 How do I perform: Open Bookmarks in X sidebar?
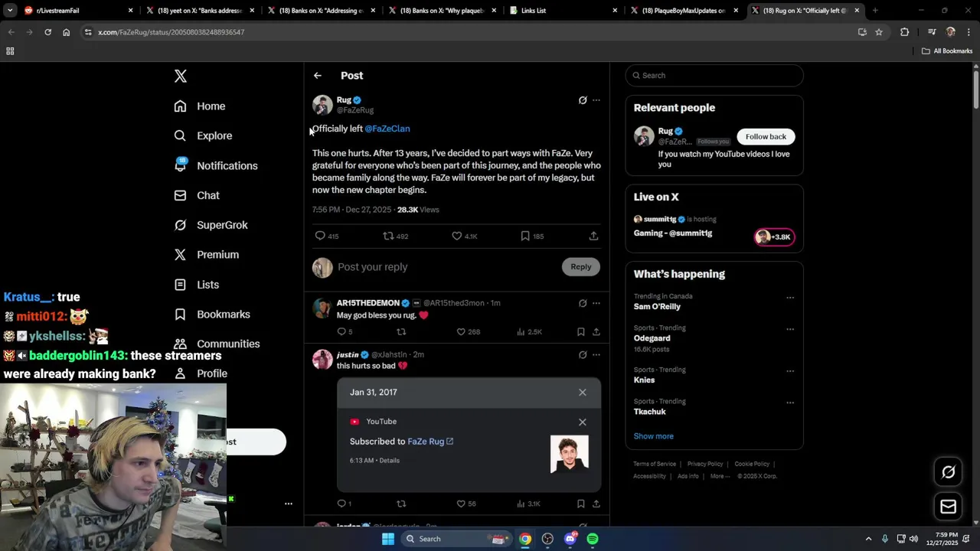pyautogui.click(x=212, y=315)
